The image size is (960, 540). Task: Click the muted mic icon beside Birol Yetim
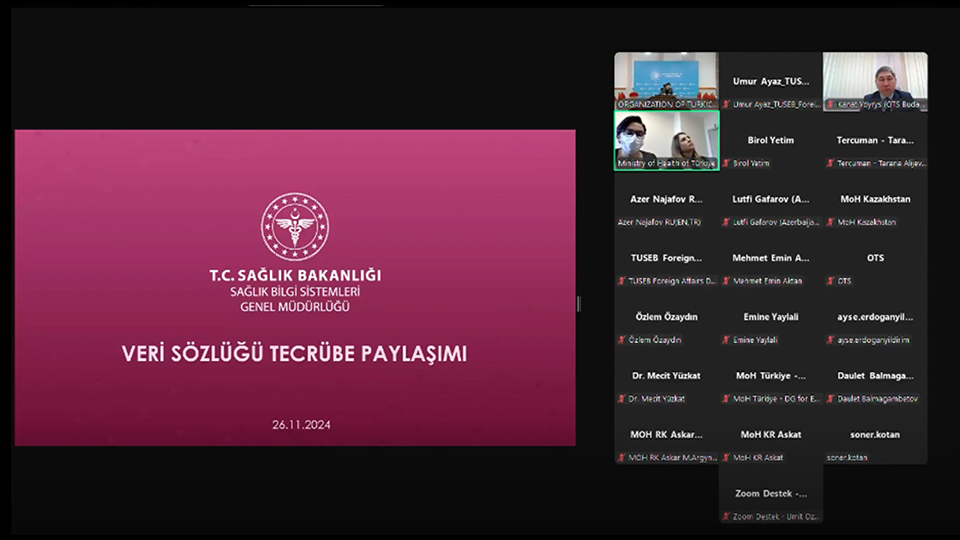(726, 163)
